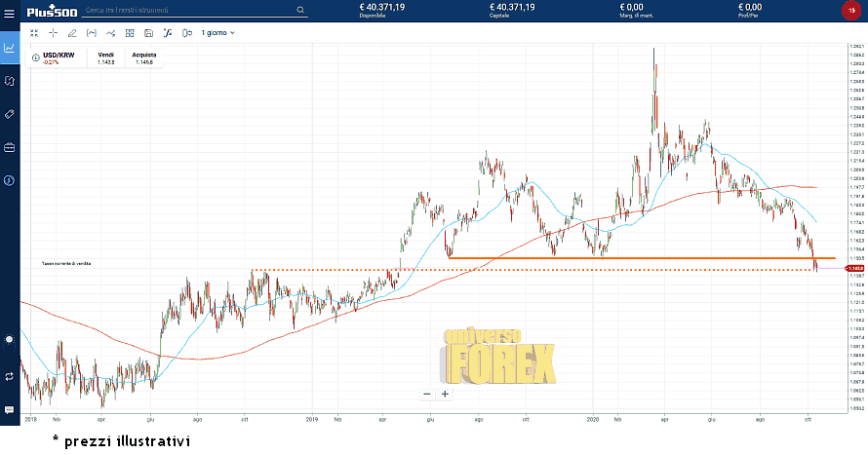Open USD/KRW instrument info panel

click(36, 58)
